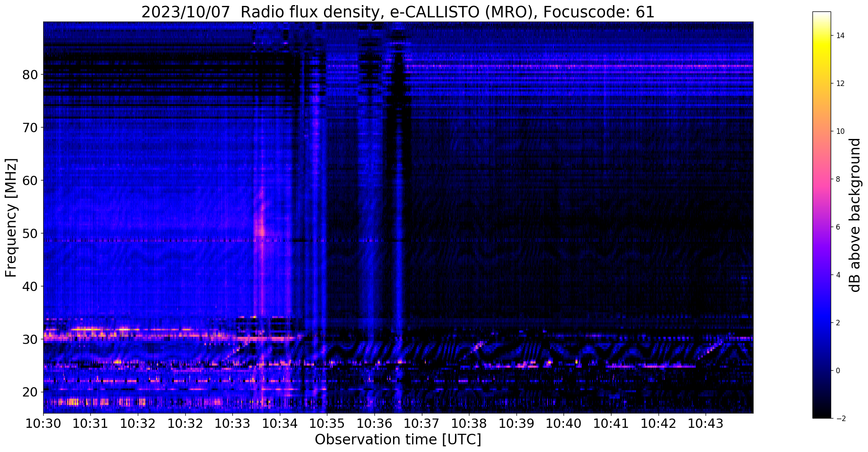The height and width of the screenshot is (452, 868).
Task: Click the 10:39 time tick label
Action: point(516,424)
